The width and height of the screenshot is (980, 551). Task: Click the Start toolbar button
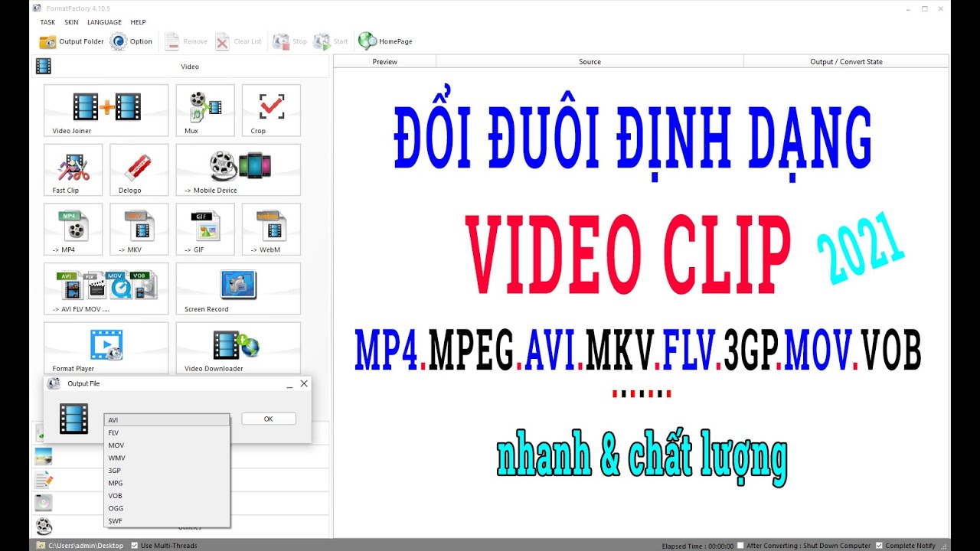click(331, 41)
